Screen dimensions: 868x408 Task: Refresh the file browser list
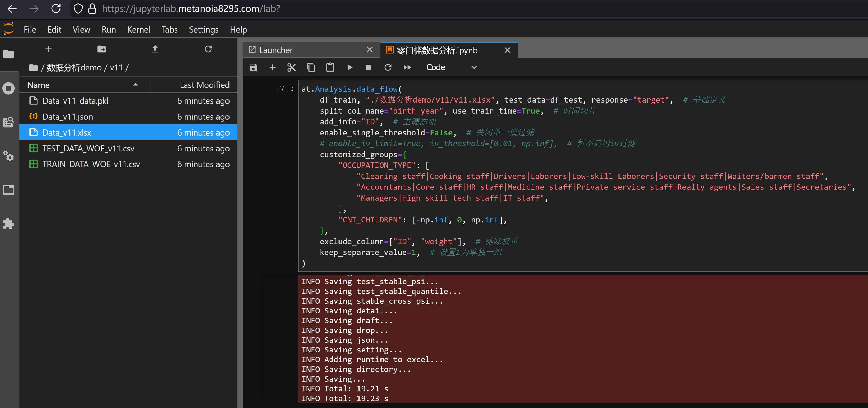(208, 49)
